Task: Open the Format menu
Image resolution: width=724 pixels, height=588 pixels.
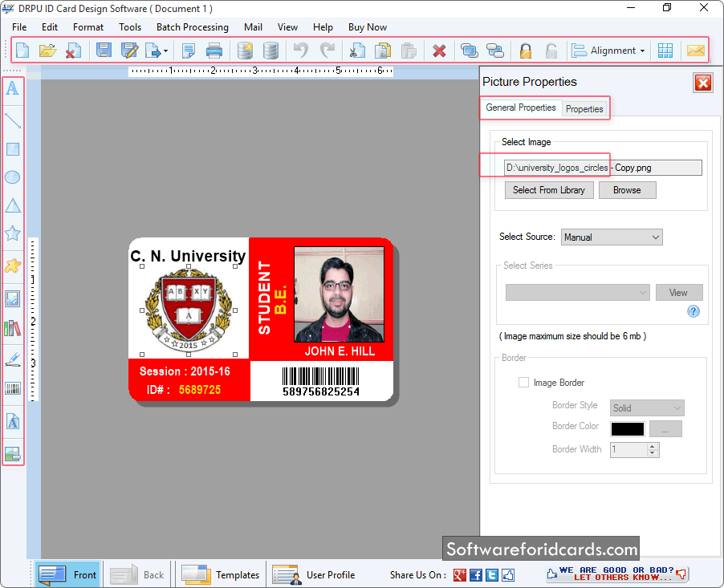Action: coord(88,27)
